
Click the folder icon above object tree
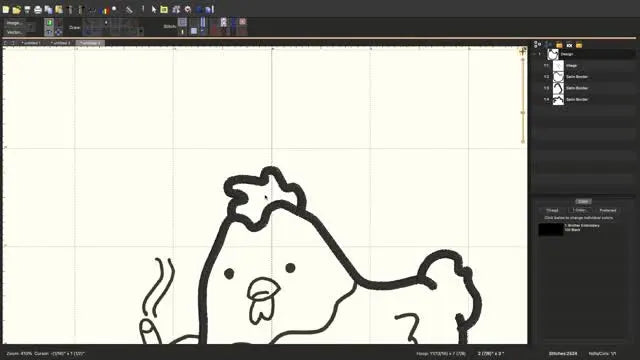[x=559, y=45]
